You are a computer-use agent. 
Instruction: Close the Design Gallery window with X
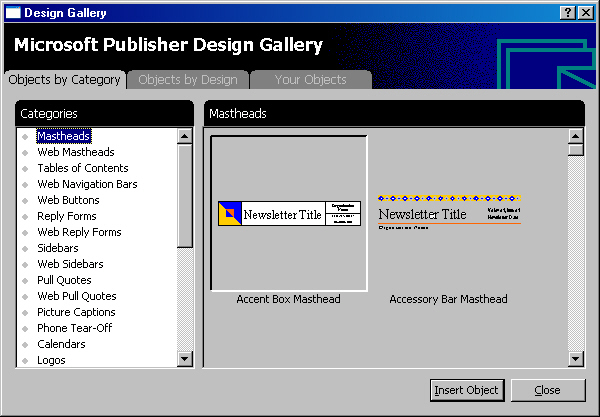(585, 12)
